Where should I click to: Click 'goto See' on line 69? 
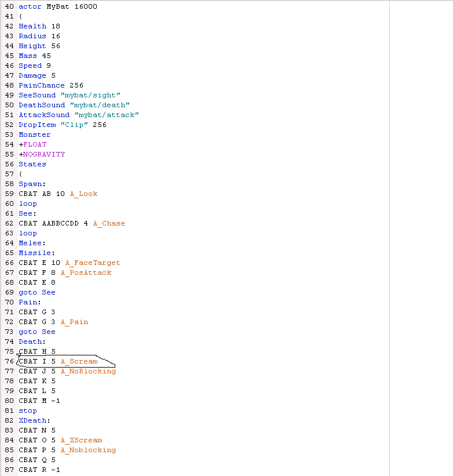click(37, 293)
